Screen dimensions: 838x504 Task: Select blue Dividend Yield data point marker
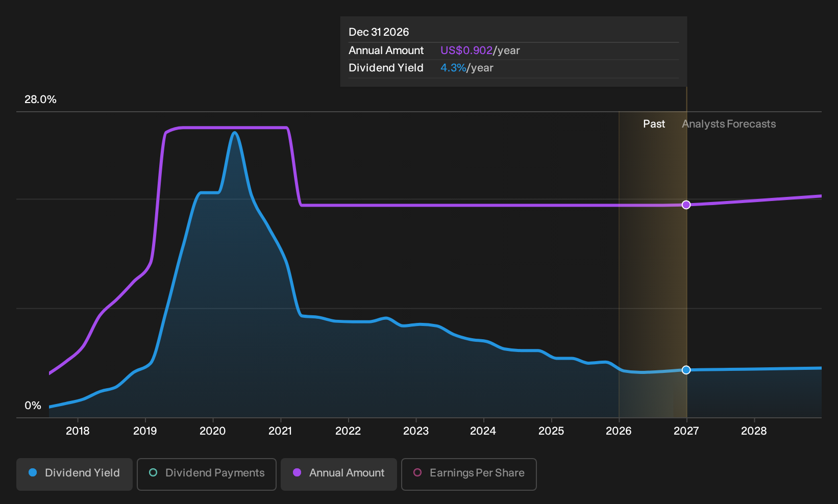click(x=686, y=370)
